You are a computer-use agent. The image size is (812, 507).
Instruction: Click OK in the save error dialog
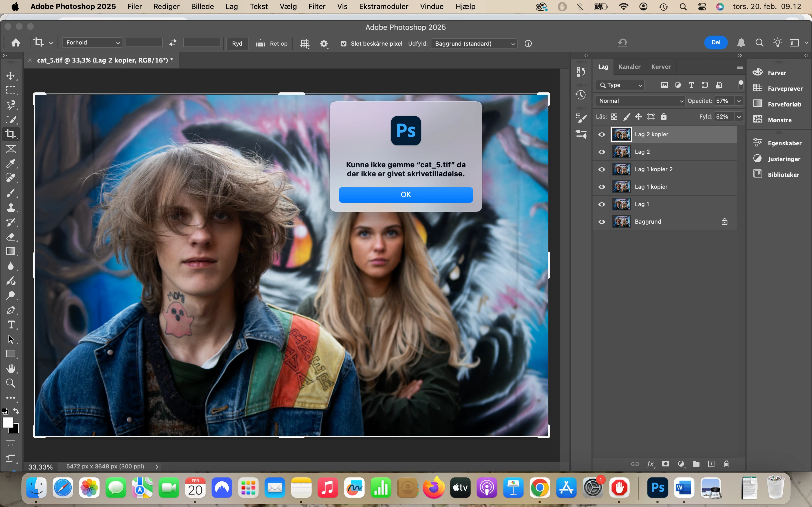pos(406,195)
